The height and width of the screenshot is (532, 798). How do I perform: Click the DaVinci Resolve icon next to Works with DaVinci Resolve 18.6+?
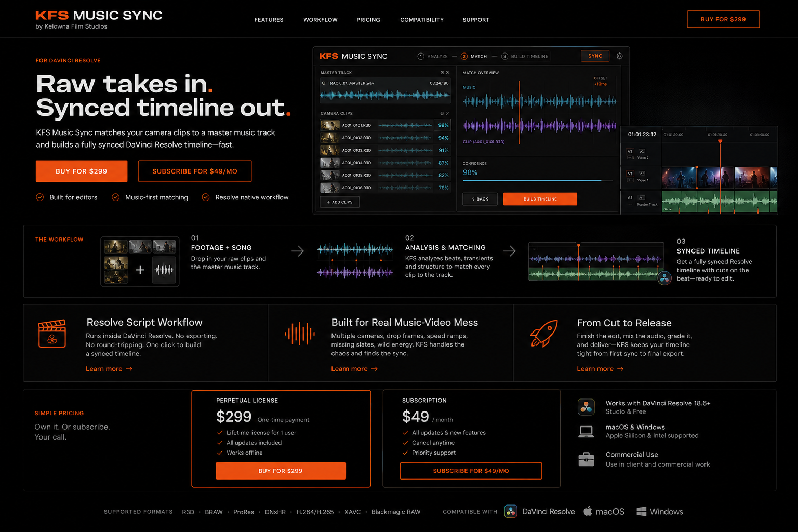[586, 407]
